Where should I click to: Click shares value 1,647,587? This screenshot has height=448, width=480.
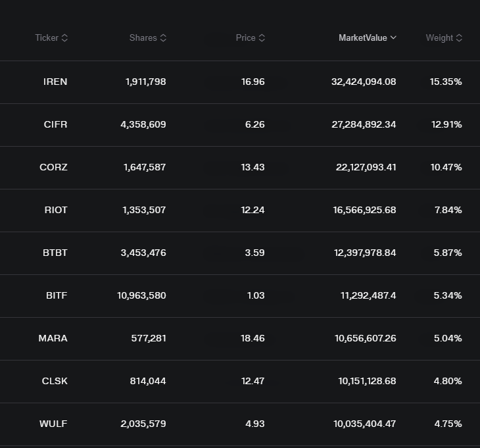pyautogui.click(x=145, y=167)
